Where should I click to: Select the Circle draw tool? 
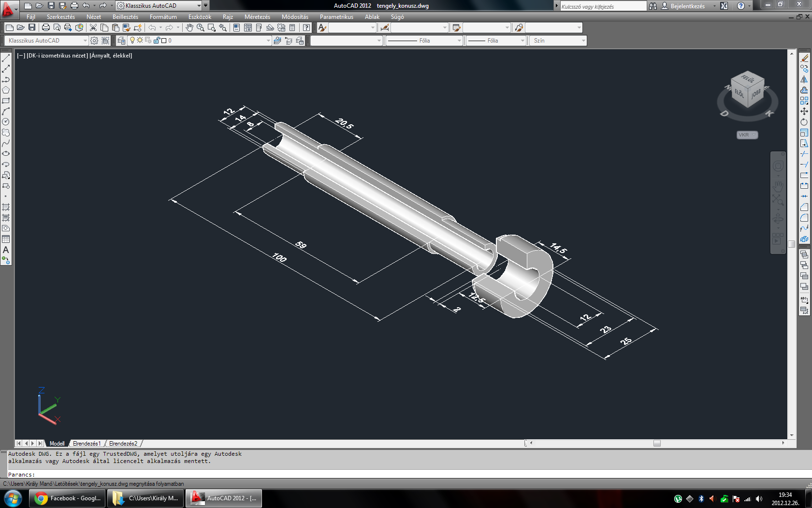coord(6,122)
